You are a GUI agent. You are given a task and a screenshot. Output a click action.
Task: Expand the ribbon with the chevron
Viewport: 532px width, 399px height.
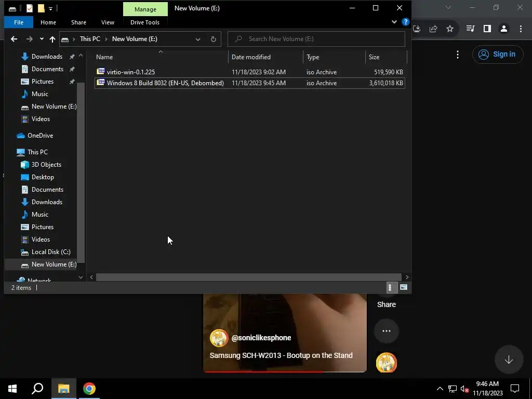pos(394,22)
